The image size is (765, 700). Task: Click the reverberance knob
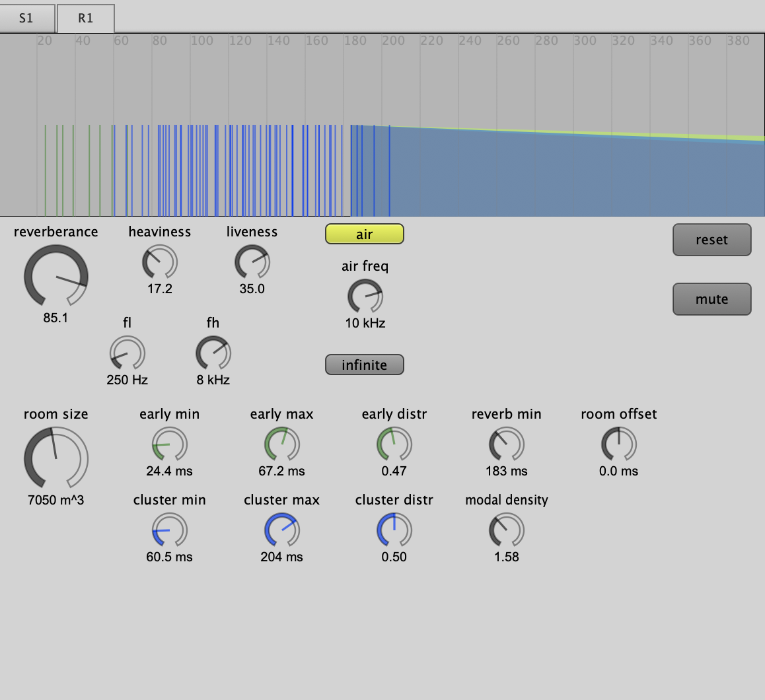(56, 276)
